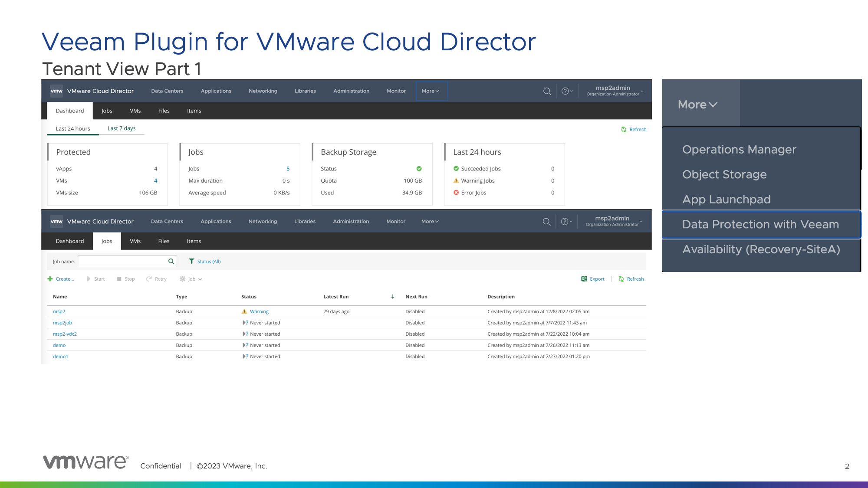The height and width of the screenshot is (488, 868).
Task: Open the msp2 job link
Action: 59,311
